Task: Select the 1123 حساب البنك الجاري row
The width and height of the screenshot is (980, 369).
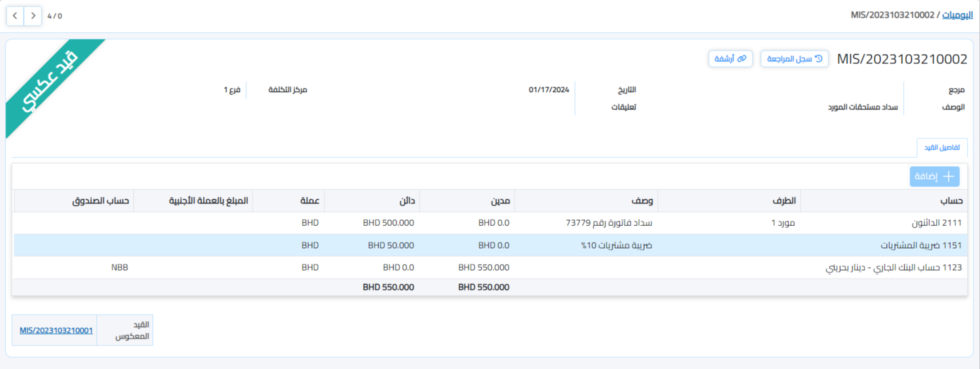Action: 893,267
